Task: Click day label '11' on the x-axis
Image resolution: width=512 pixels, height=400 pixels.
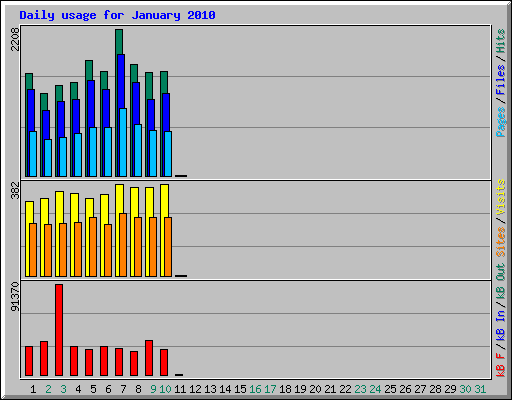Action: point(180,389)
